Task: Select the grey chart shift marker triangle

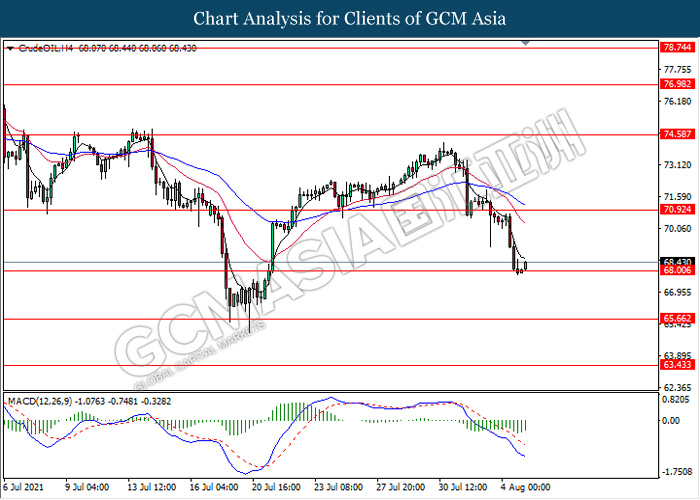Action: 525,43
